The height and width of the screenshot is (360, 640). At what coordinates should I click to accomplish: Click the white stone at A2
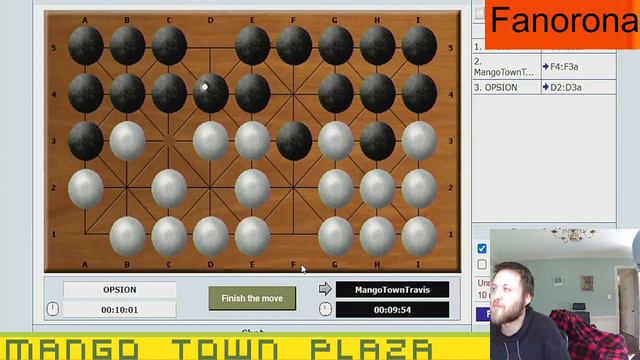[x=86, y=189]
